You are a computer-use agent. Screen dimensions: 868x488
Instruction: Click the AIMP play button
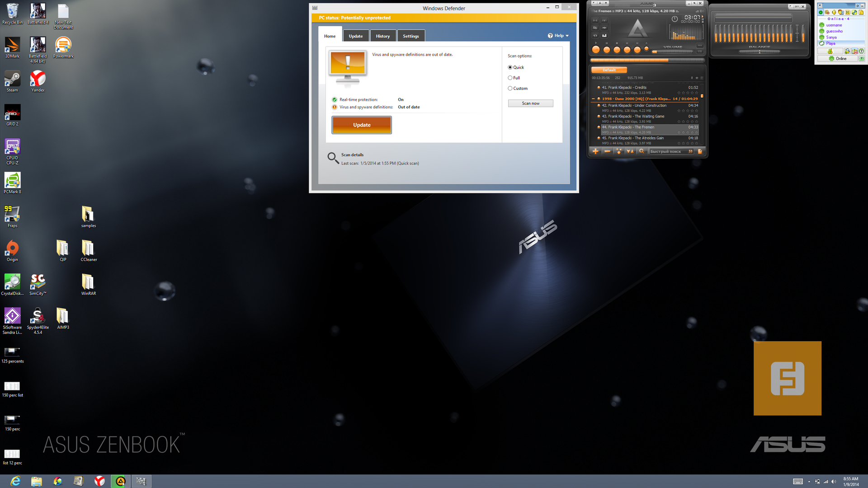click(596, 50)
